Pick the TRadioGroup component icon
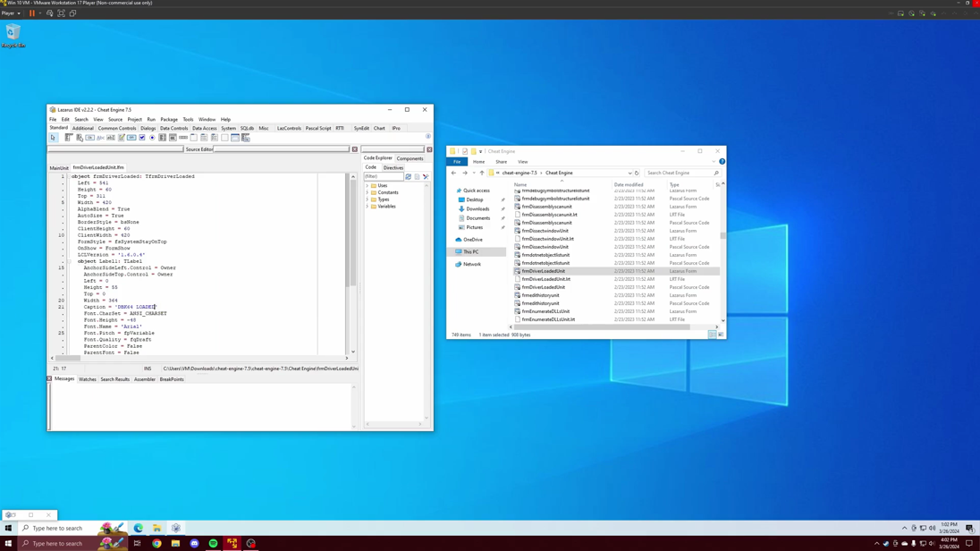The width and height of the screenshot is (980, 551). coord(204,138)
